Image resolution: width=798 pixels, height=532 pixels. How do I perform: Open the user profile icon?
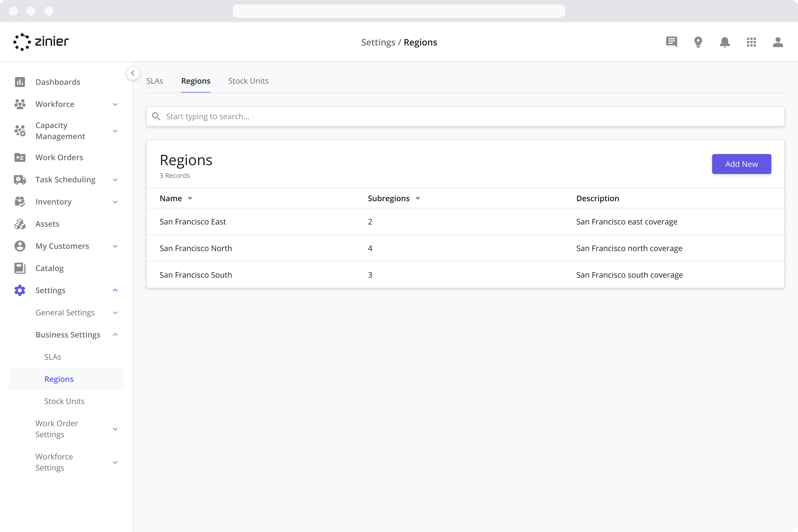[778, 42]
